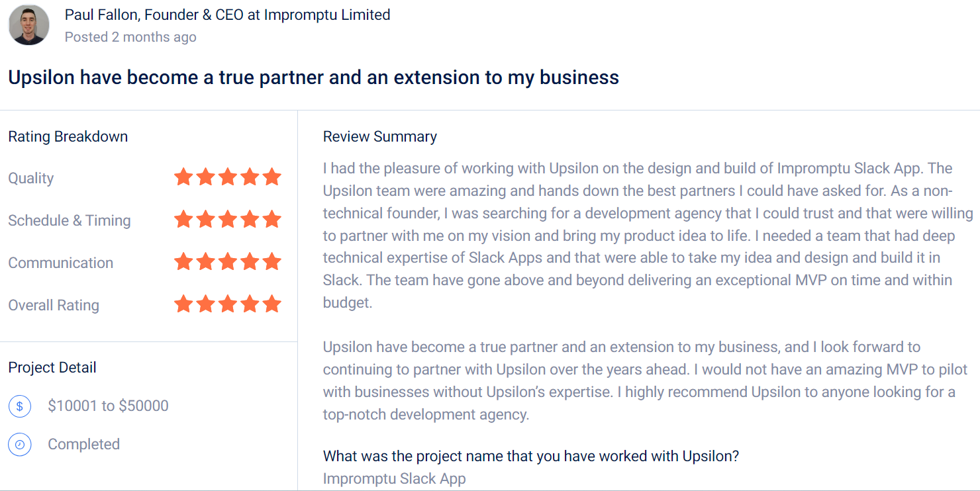980x491 pixels.
Task: Click the "Posted 2 months ago" timestamp
Action: coord(130,37)
